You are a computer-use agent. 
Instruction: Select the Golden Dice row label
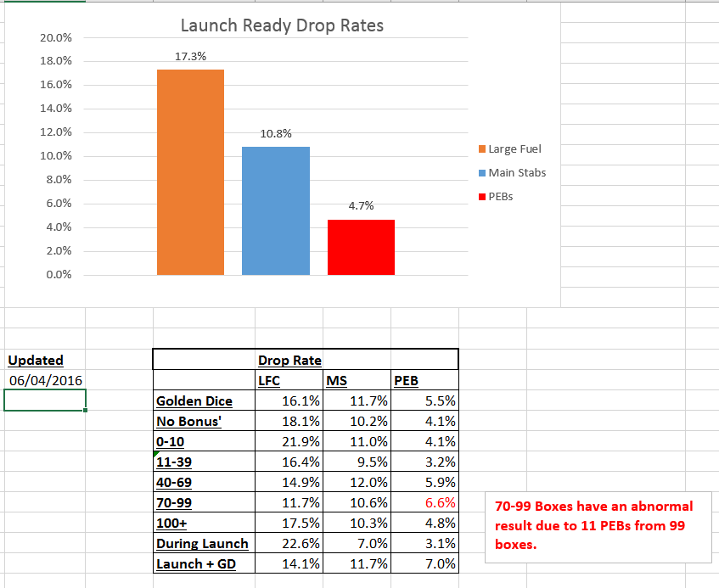[x=194, y=401]
